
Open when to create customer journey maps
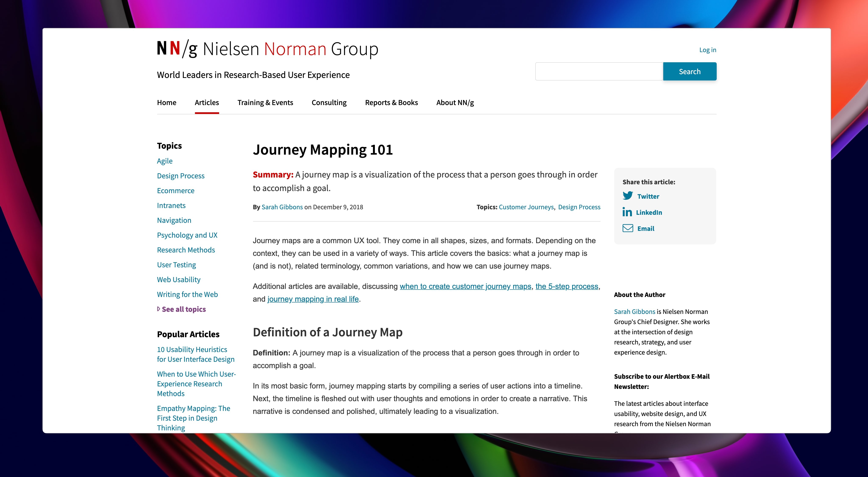[465, 286]
